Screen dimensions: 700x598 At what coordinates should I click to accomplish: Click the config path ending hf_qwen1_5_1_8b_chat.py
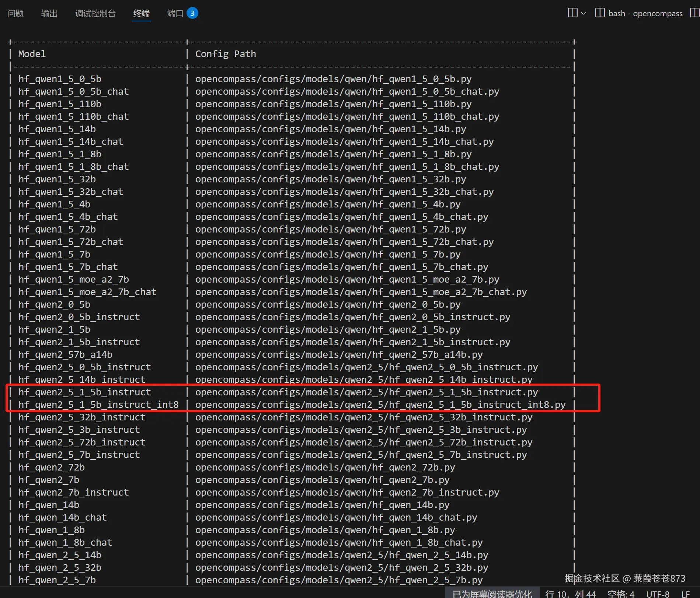[347, 167]
